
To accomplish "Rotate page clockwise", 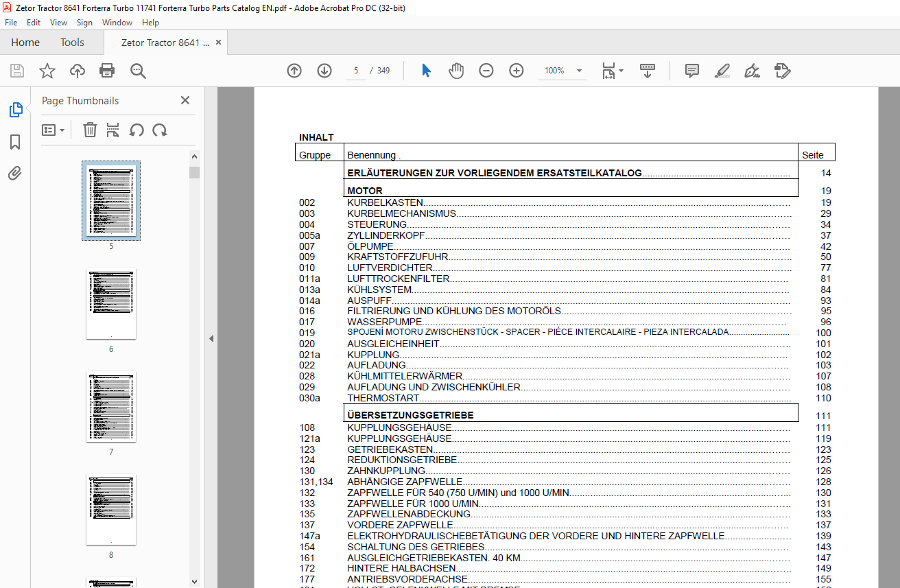I will point(160,130).
